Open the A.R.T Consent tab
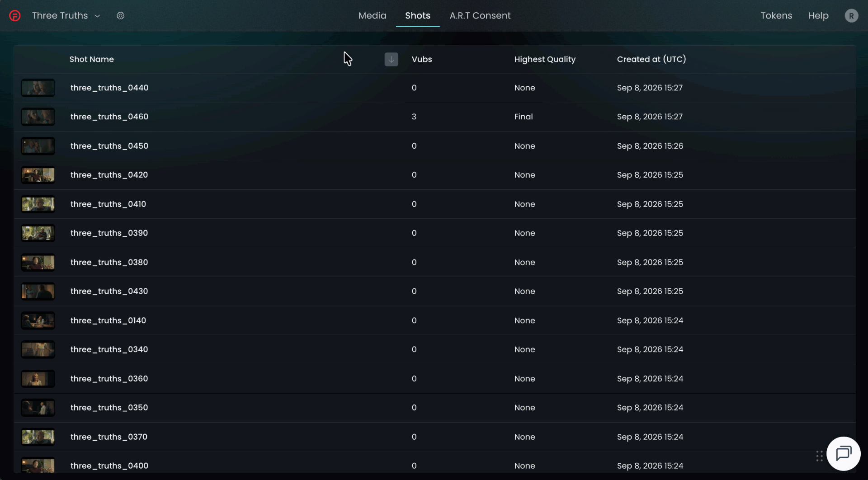Viewport: 868px width, 480px height. 480,16
